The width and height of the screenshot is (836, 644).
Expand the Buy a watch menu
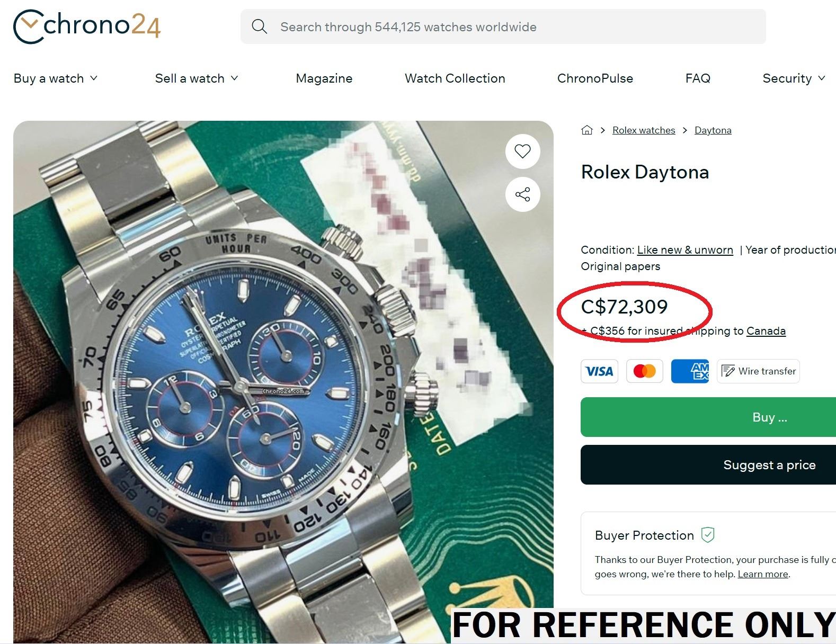pyautogui.click(x=56, y=78)
